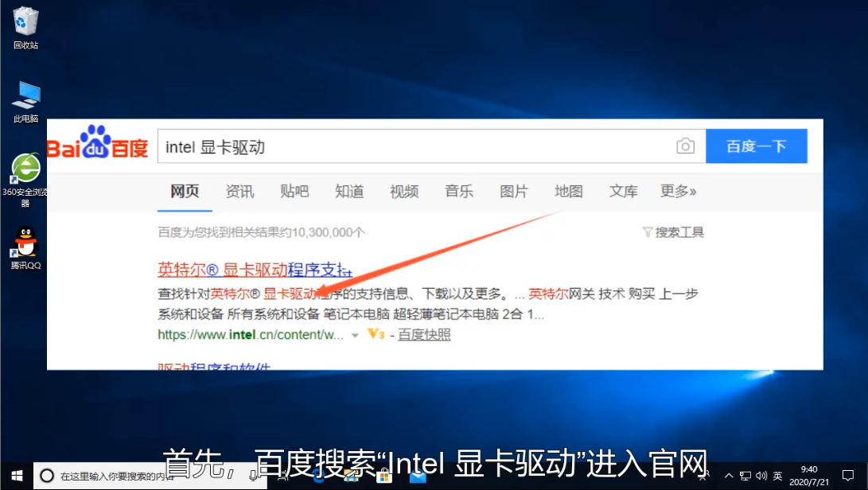Switch to the 图片 tab
The image size is (868, 490).
pyautogui.click(x=513, y=192)
